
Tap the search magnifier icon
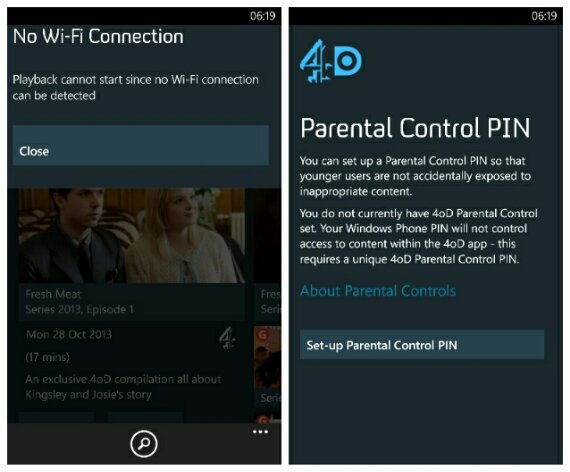pyautogui.click(x=144, y=444)
